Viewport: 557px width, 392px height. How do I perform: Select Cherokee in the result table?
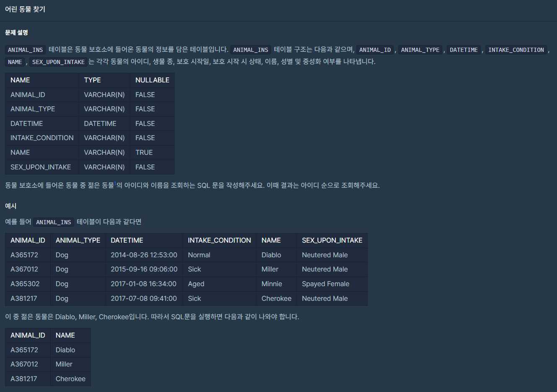(70, 379)
